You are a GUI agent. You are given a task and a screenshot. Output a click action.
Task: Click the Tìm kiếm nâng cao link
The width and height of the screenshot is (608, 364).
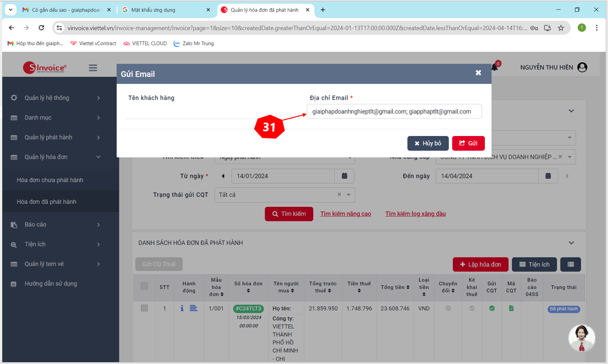click(x=346, y=214)
